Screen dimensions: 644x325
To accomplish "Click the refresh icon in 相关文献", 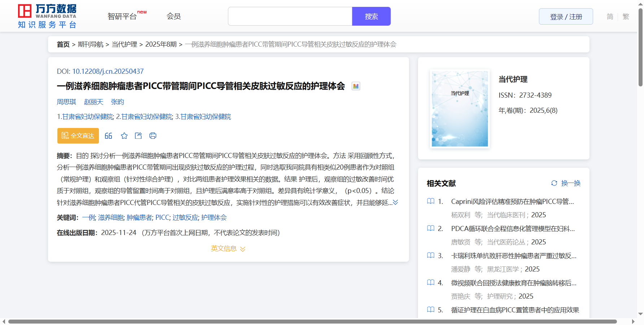I will (554, 183).
